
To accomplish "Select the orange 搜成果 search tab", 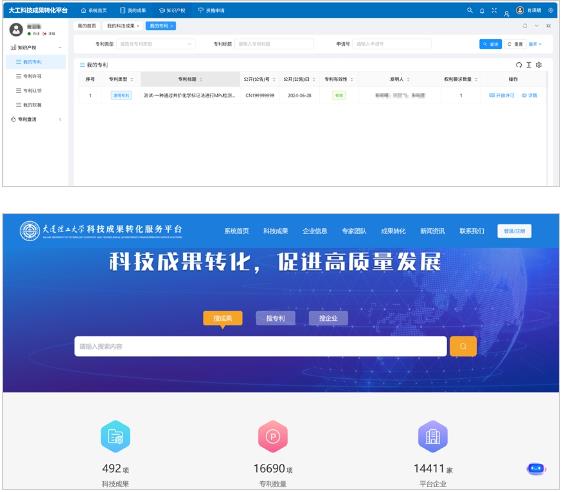I will coord(223,318).
